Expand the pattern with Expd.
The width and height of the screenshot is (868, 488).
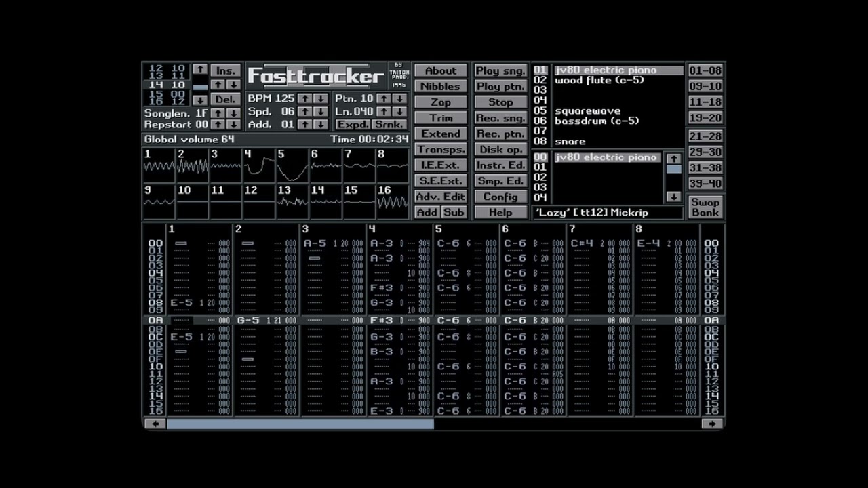353,125
